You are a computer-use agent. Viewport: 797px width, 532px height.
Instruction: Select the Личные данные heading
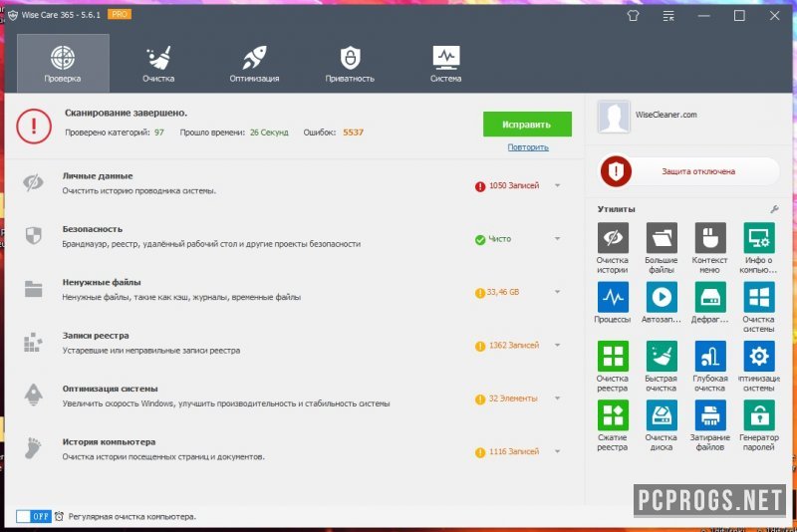pyautogui.click(x=98, y=175)
